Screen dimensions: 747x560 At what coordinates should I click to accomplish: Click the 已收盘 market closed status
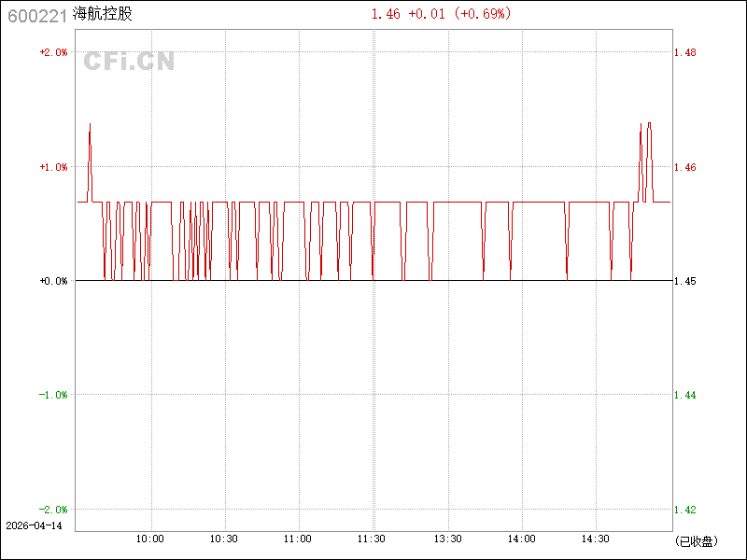pos(696,540)
